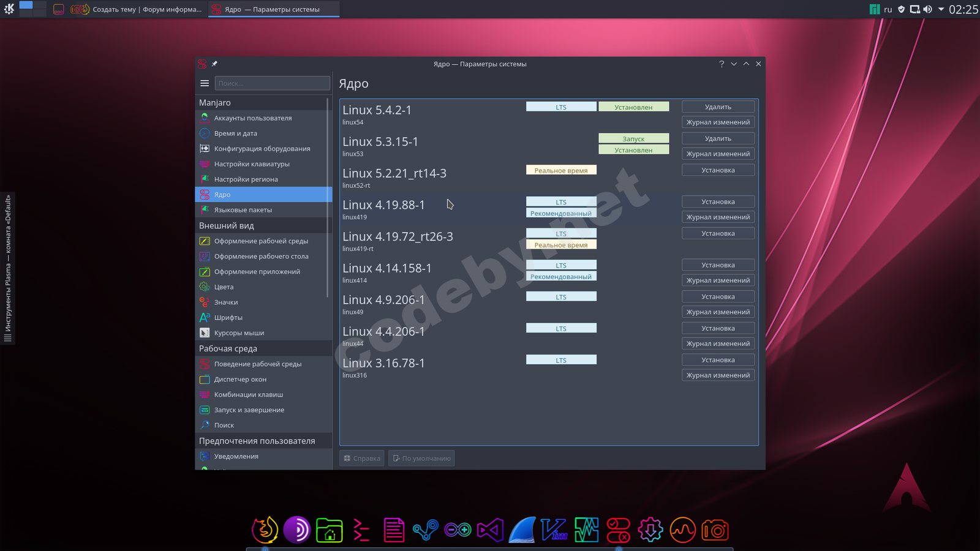Click Установка for Linux 4.9.206-1
980x551 pixels.
(x=718, y=296)
